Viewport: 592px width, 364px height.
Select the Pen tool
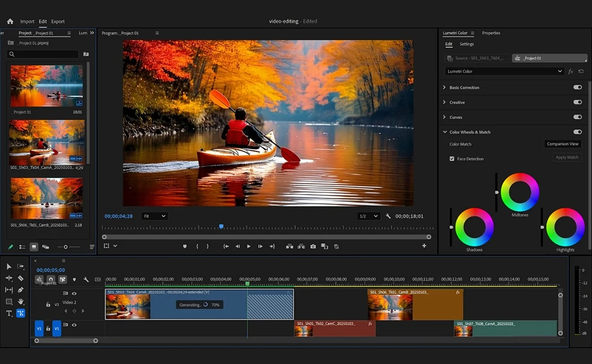pos(20,290)
